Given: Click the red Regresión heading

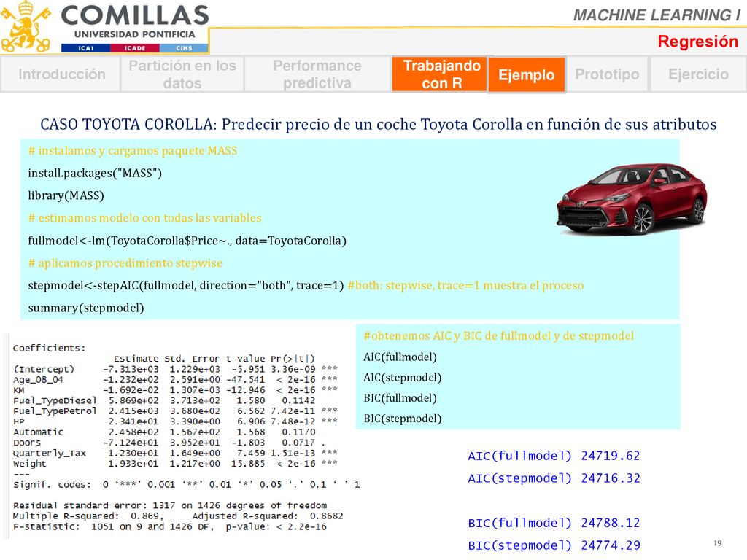Looking at the screenshot, I should pyautogui.click(x=698, y=42).
